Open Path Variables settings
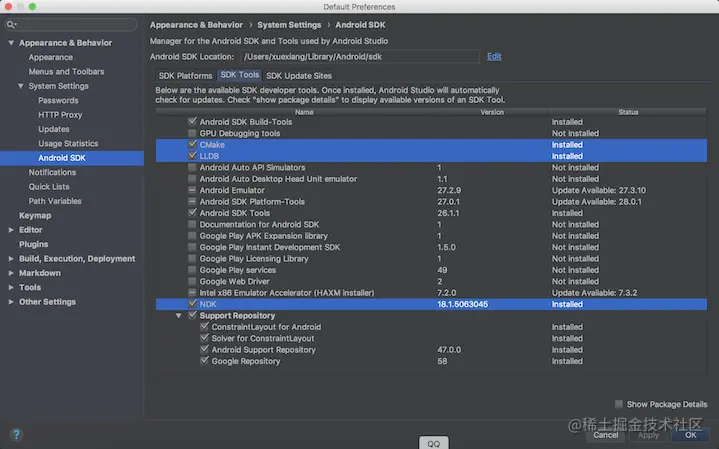Viewport: 719px width, 449px height. (x=55, y=201)
